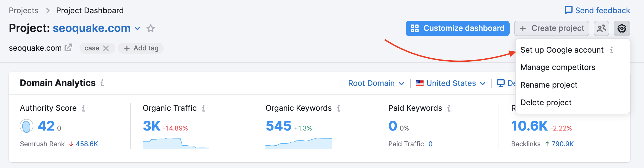644x168 pixels.
Task: Click the share project people icon
Action: pyautogui.click(x=601, y=28)
